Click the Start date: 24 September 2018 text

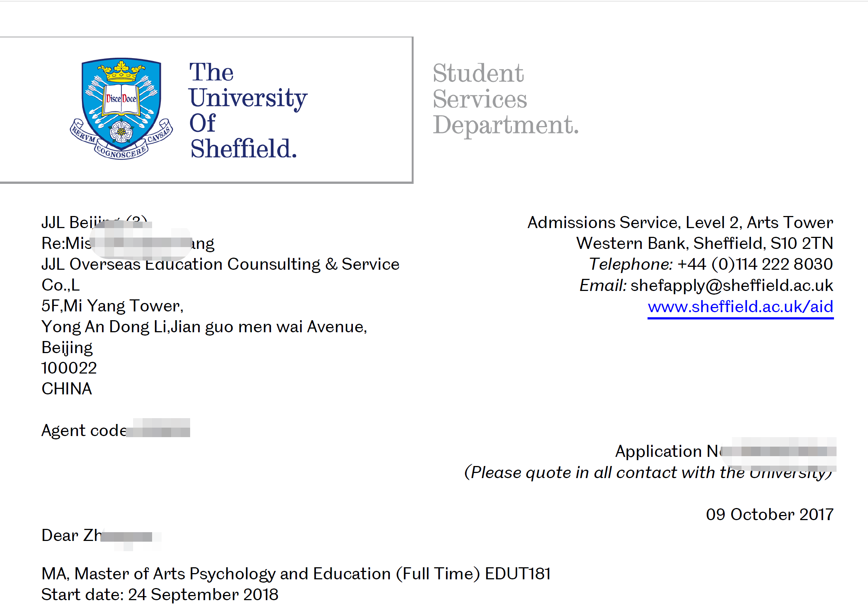pyautogui.click(x=159, y=595)
